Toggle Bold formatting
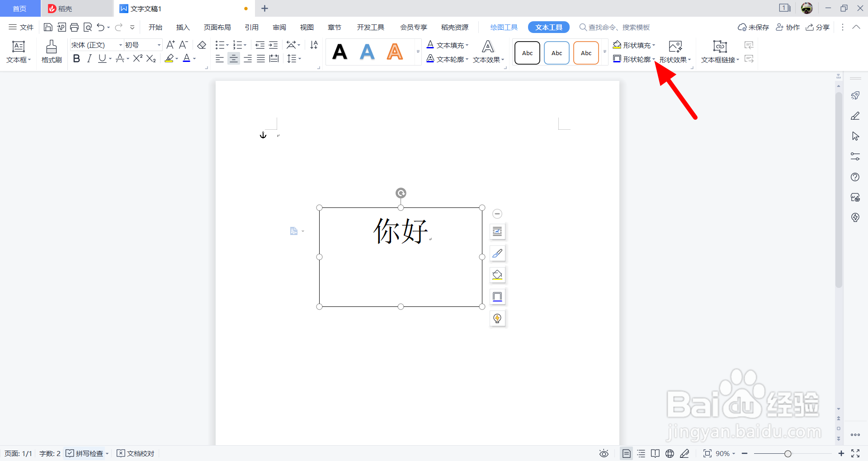The width and height of the screenshot is (868, 461). 76,58
